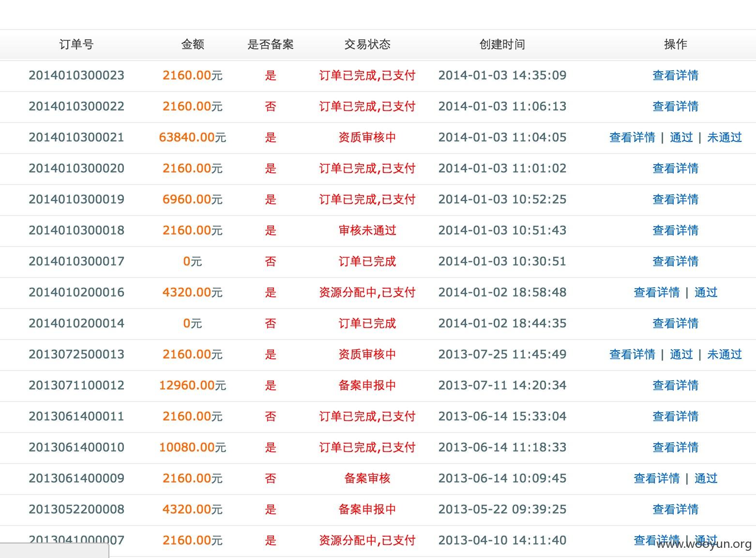The height and width of the screenshot is (558, 756).
Task: Approve order 2013061400009 via 通过
Action: point(706,479)
